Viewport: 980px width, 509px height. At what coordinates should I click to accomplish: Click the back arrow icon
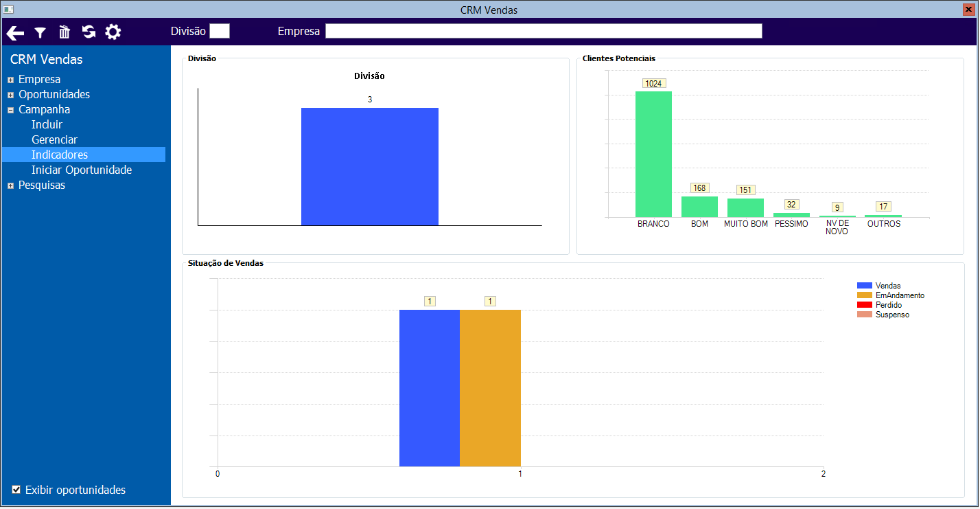[15, 32]
